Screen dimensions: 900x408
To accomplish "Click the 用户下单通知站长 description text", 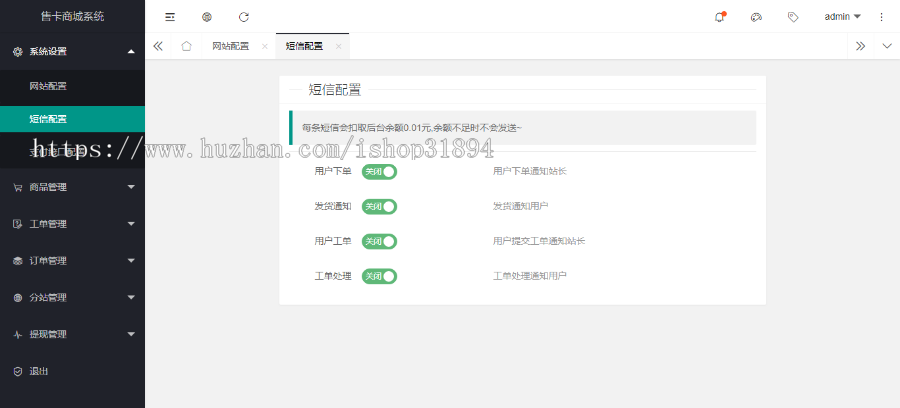I will 530,171.
